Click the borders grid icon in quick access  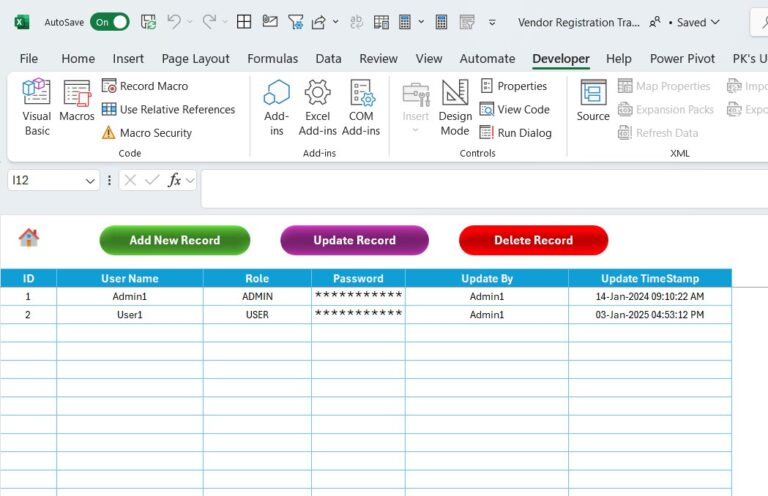(244, 22)
